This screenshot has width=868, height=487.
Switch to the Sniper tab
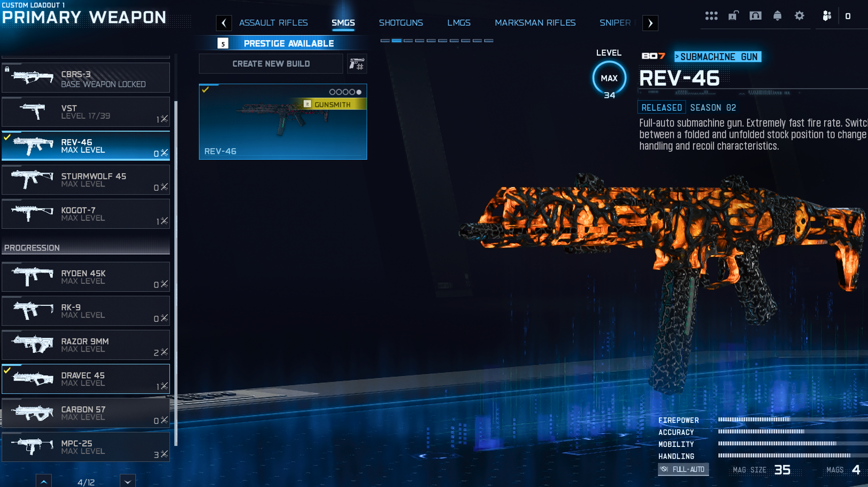click(x=615, y=23)
